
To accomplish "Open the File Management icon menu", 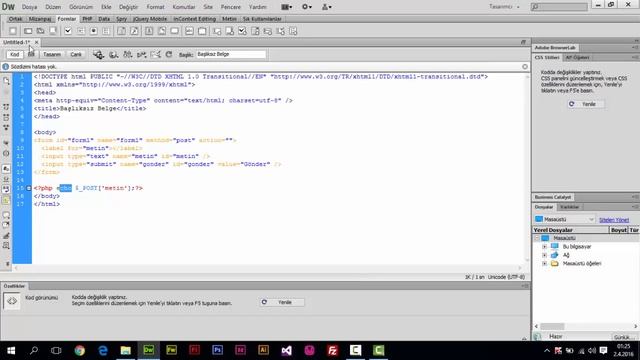I will pos(127,54).
